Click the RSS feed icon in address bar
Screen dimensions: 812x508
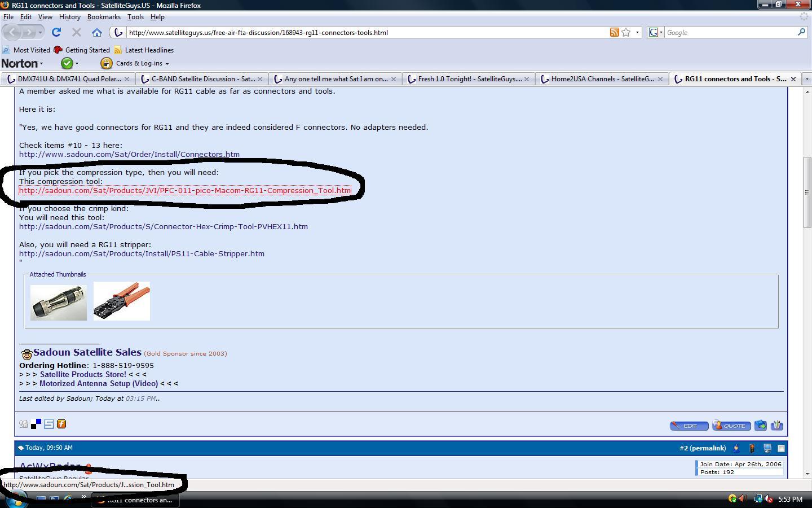pos(615,32)
